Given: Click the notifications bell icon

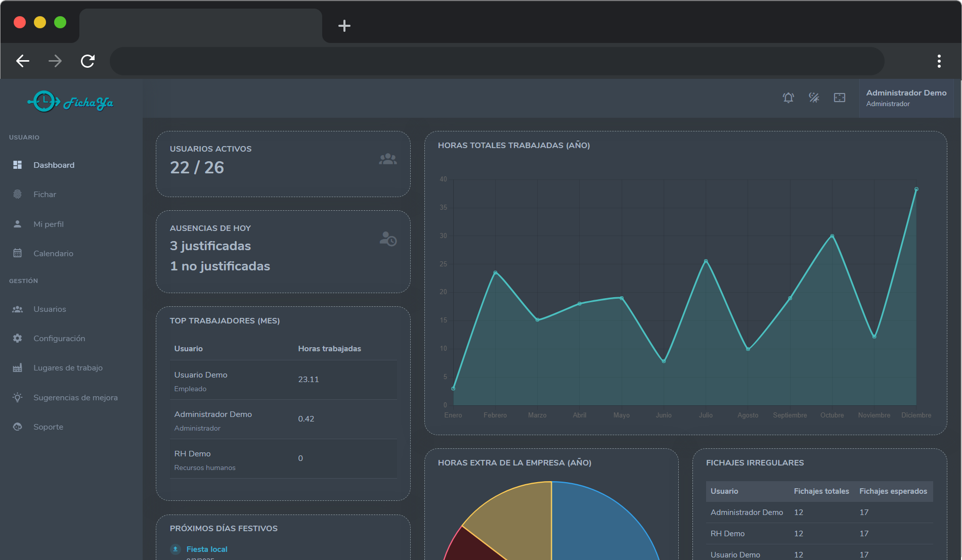Looking at the screenshot, I should (788, 98).
